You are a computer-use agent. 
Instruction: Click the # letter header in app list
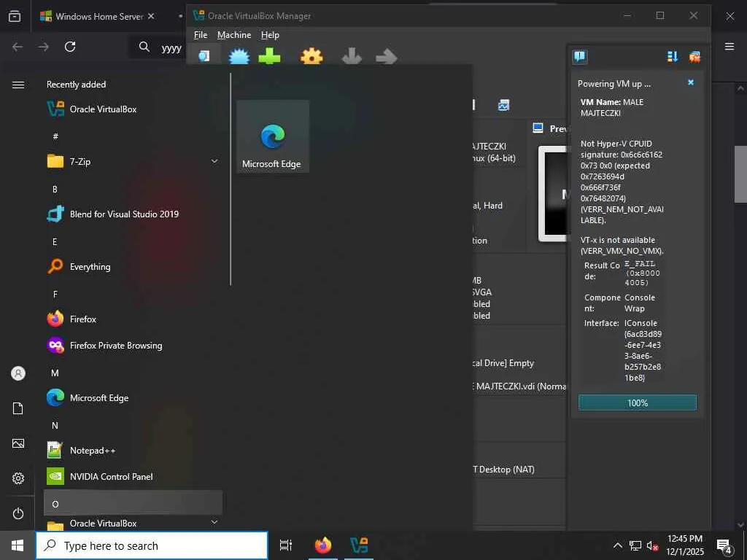pyautogui.click(x=55, y=136)
